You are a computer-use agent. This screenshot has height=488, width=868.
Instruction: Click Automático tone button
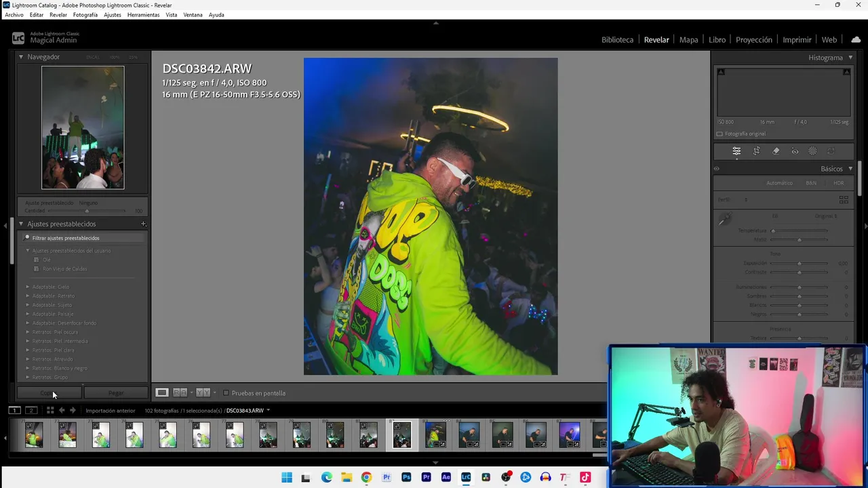point(779,183)
